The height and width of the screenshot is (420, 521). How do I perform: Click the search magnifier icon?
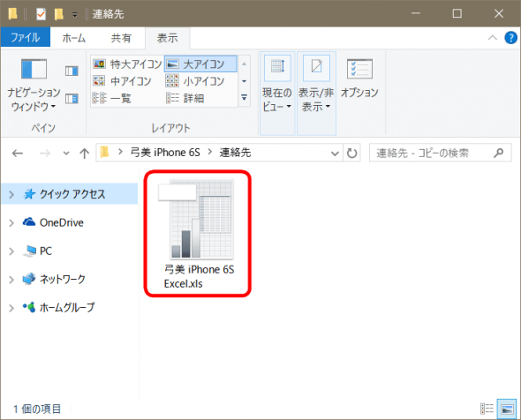click(x=498, y=153)
